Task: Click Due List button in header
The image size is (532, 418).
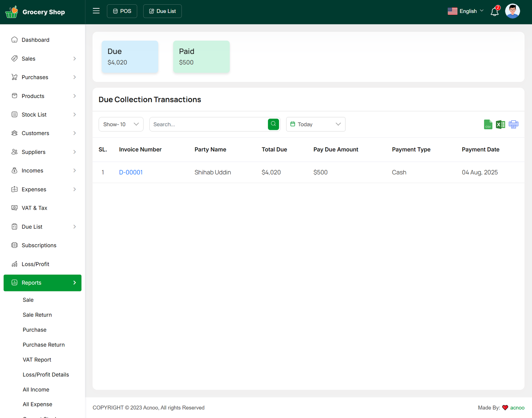Action: coord(162,11)
